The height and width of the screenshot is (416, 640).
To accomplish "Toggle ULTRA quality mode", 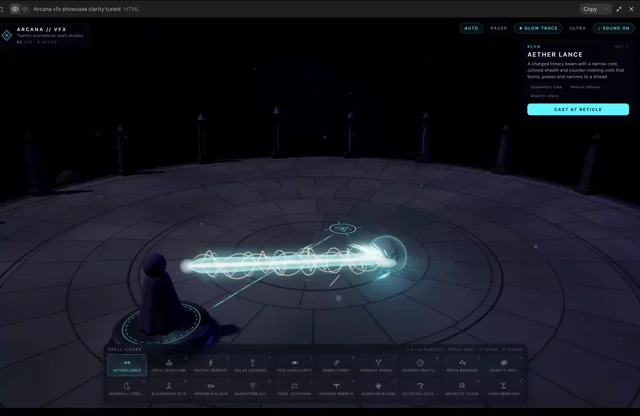I will coord(578,28).
